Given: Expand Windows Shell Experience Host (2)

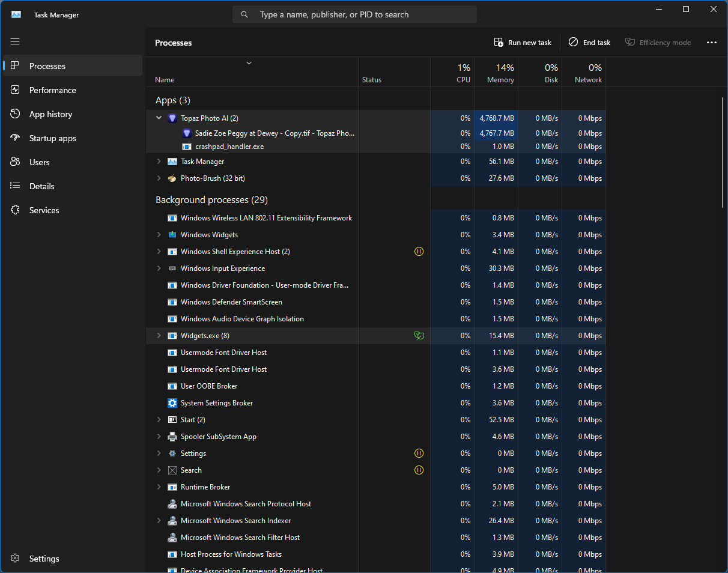Looking at the screenshot, I should (x=159, y=252).
